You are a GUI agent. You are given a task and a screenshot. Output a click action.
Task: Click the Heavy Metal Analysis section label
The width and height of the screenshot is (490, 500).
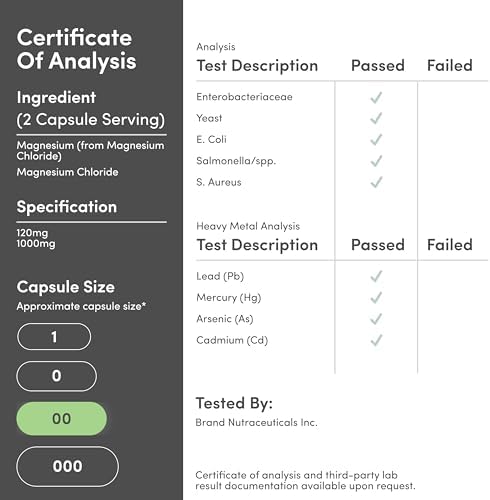pos(248,226)
